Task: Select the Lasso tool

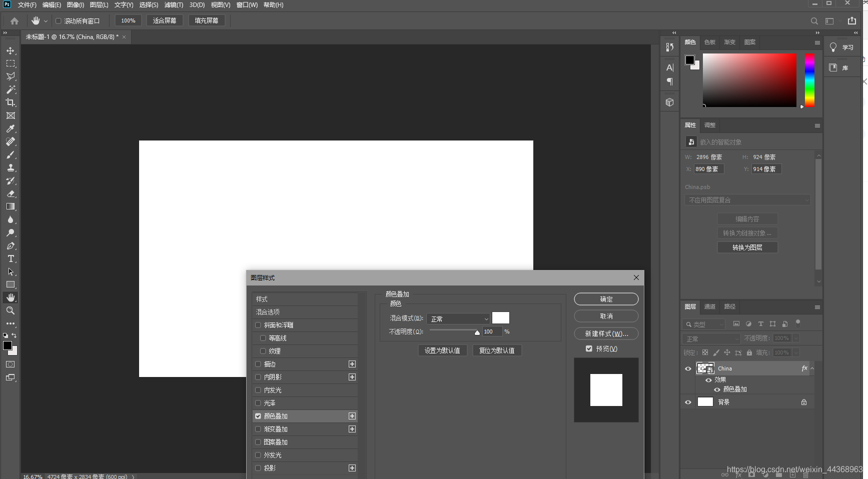Action: click(11, 76)
